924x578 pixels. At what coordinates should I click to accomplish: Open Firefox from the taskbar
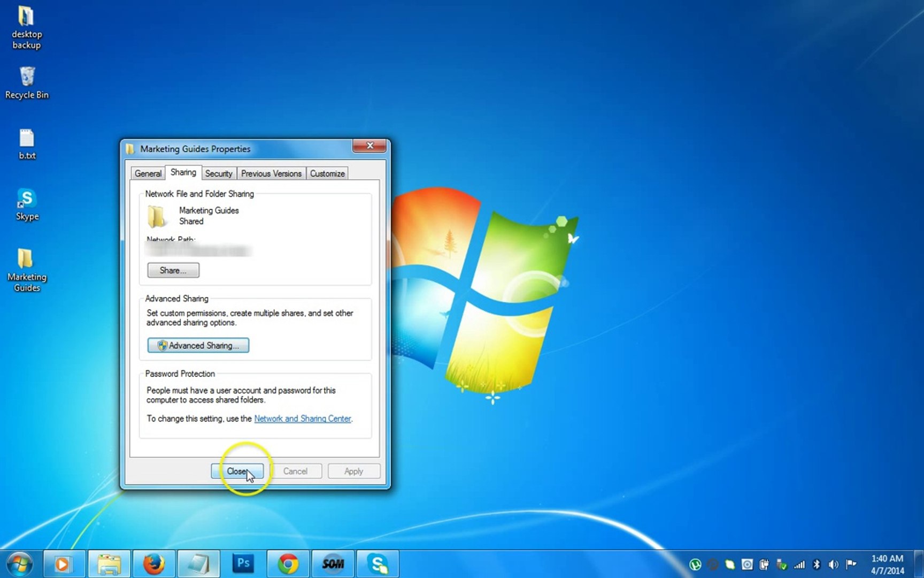coord(153,564)
